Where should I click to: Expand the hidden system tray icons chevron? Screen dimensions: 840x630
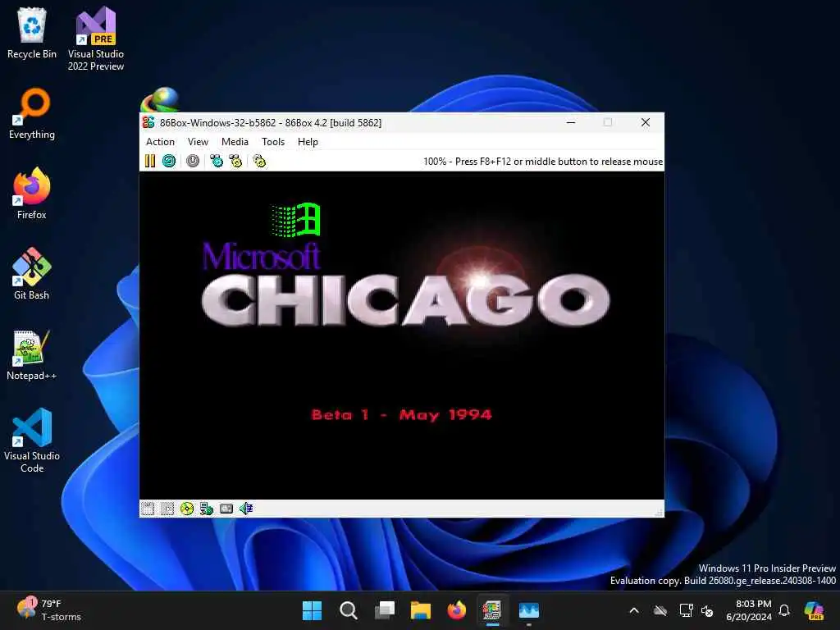tap(634, 610)
